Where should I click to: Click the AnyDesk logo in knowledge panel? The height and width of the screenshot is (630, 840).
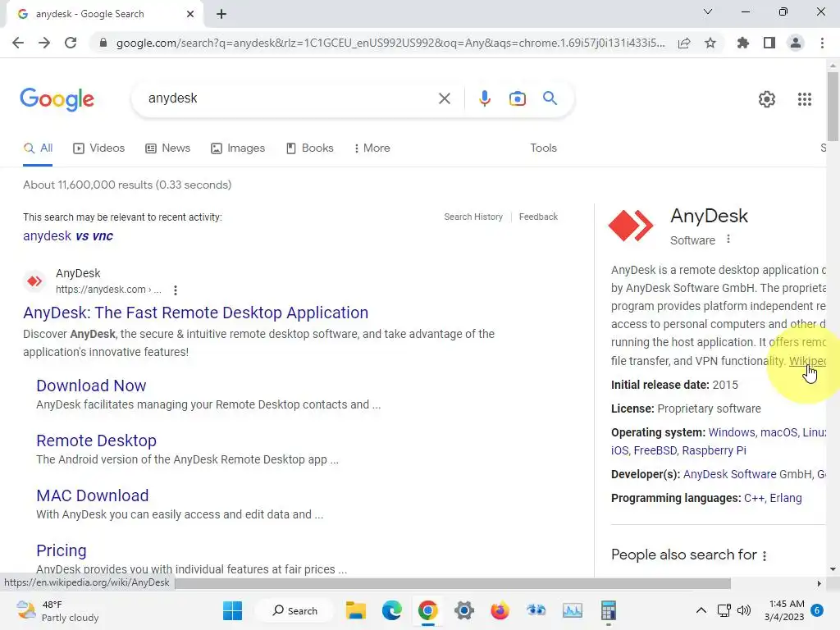(x=631, y=226)
